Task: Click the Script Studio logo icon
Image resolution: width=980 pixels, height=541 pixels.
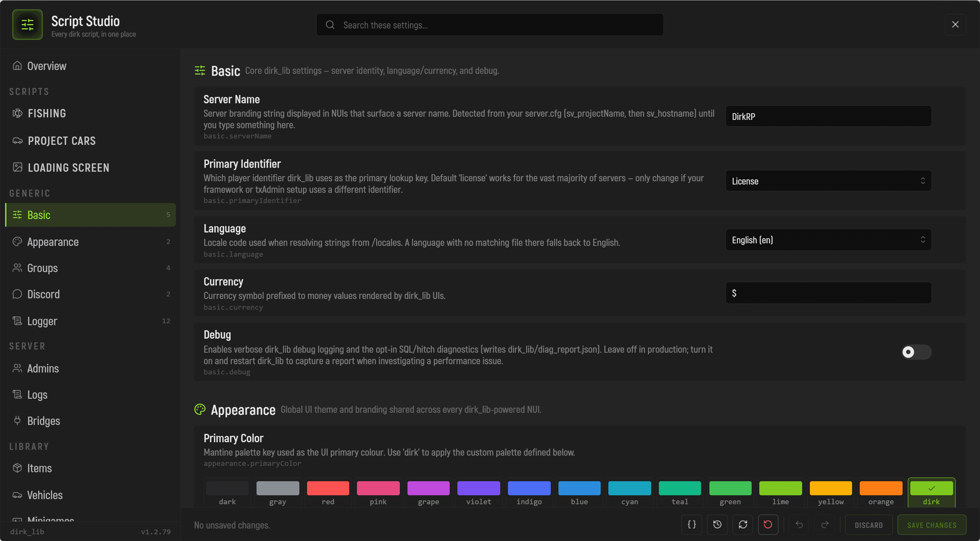Action: coord(28,25)
